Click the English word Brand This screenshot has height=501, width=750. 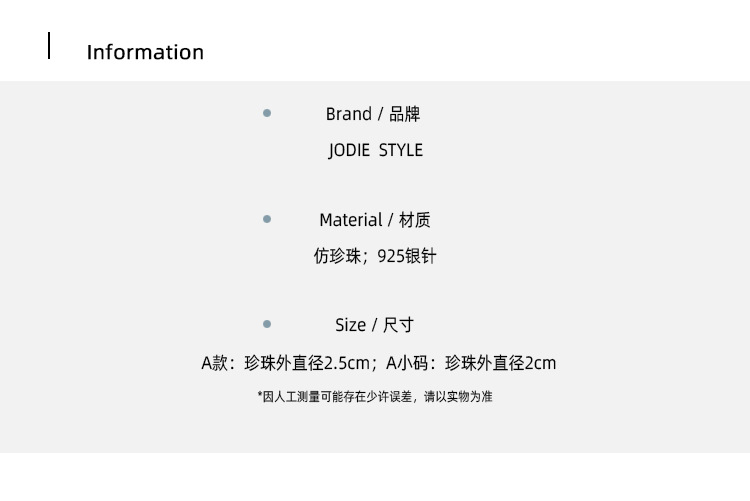click(x=348, y=114)
